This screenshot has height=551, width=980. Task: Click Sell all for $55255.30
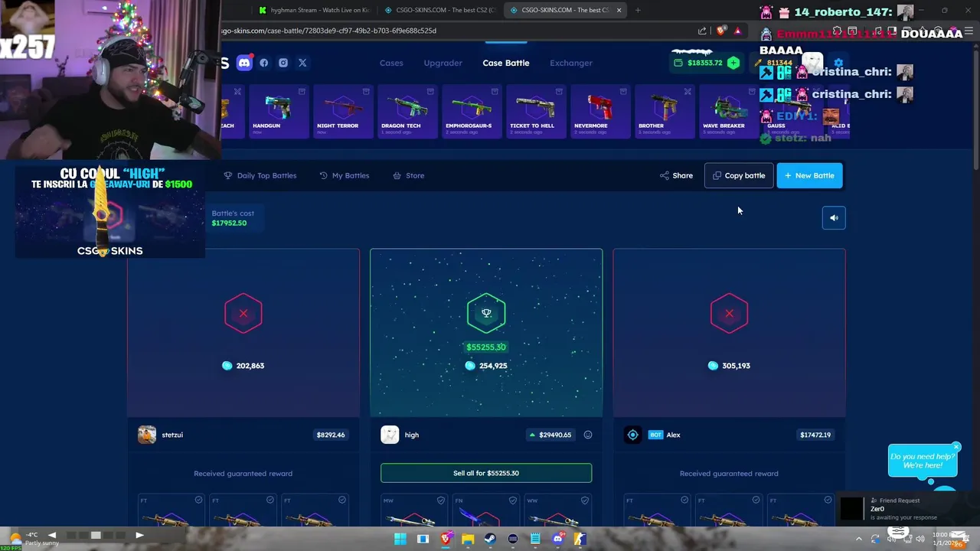point(486,473)
